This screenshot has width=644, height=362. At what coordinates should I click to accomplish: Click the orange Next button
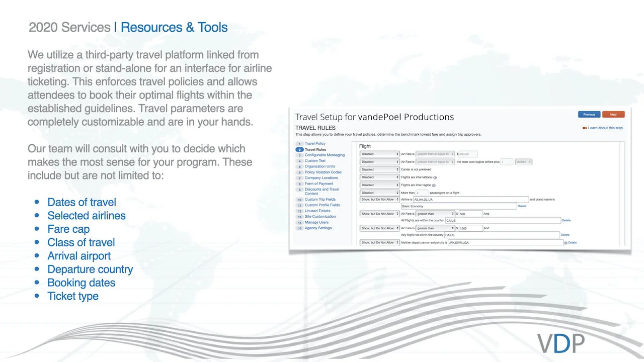[x=613, y=114]
